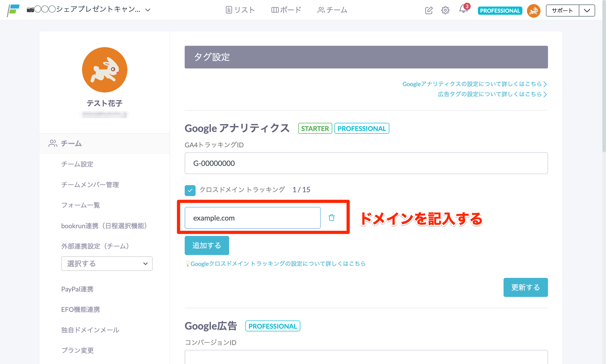Open the サポート button
The height and width of the screenshot is (364, 606).
562,11
